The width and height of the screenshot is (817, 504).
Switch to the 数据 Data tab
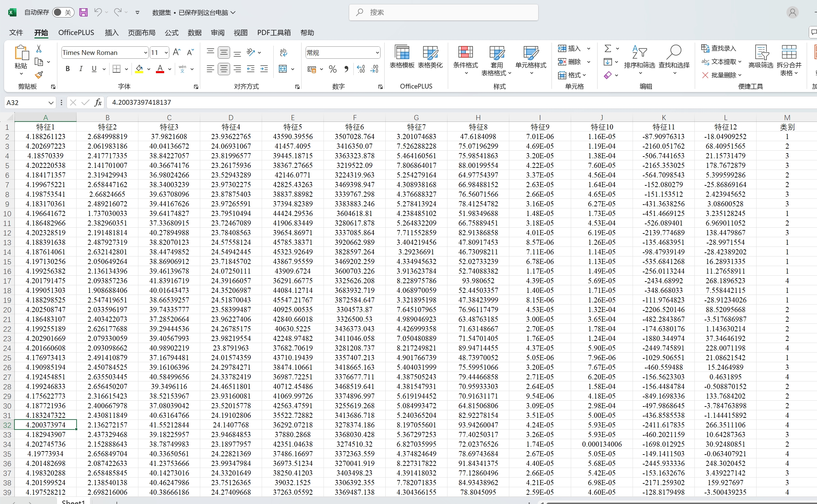[195, 33]
